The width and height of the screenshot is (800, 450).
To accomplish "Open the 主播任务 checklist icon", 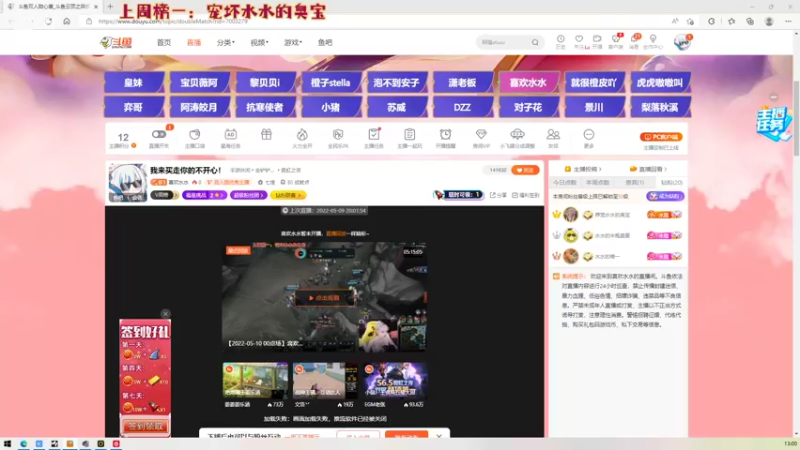I will [374, 134].
